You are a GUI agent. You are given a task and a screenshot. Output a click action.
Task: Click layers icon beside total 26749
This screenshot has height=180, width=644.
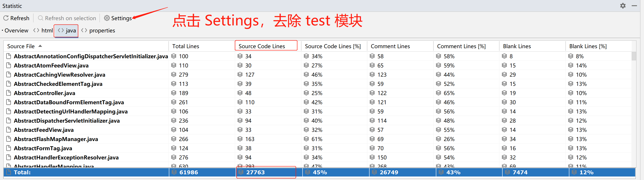click(x=375, y=172)
